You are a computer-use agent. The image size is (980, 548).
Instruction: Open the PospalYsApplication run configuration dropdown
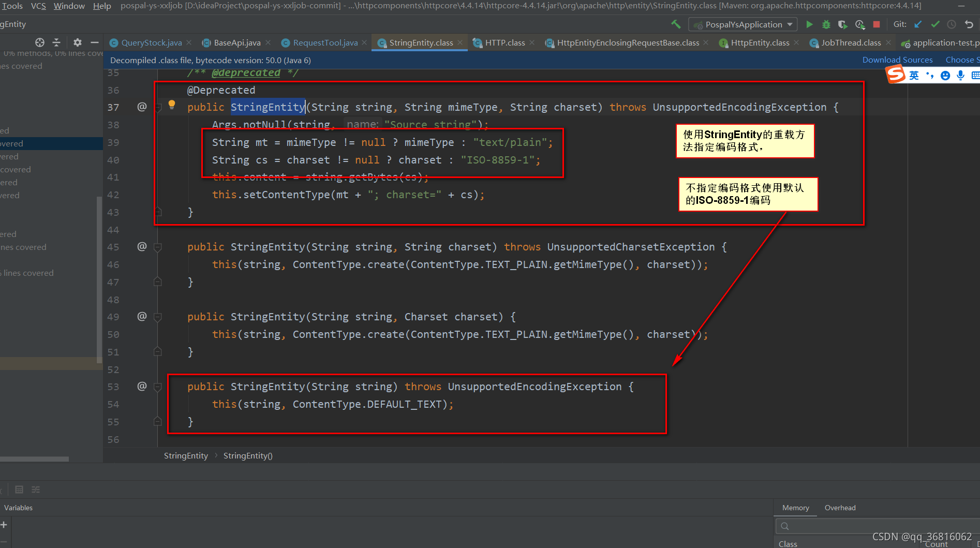(743, 24)
